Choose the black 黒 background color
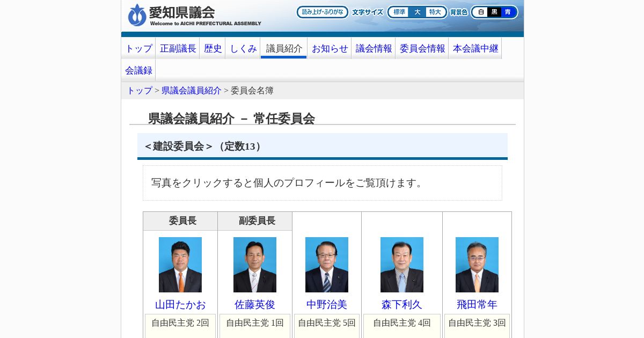This screenshot has width=644, height=338. click(494, 12)
